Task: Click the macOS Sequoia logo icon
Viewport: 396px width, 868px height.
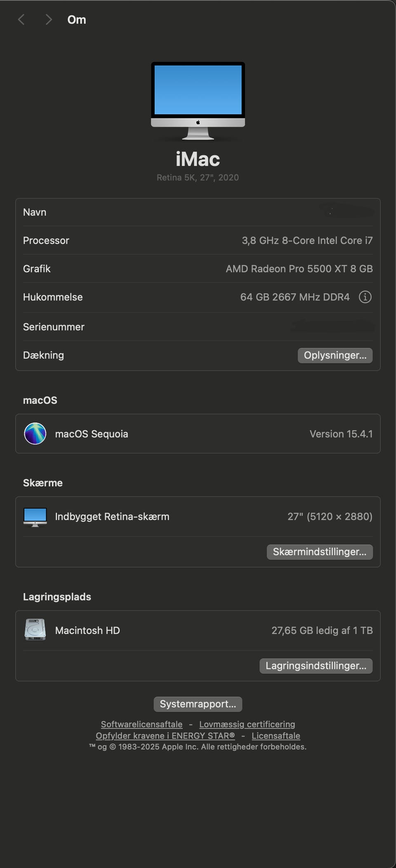Action: tap(35, 433)
